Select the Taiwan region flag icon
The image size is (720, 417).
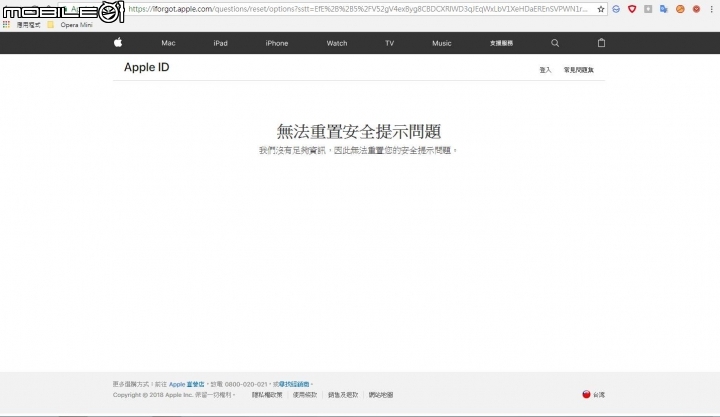(586, 394)
